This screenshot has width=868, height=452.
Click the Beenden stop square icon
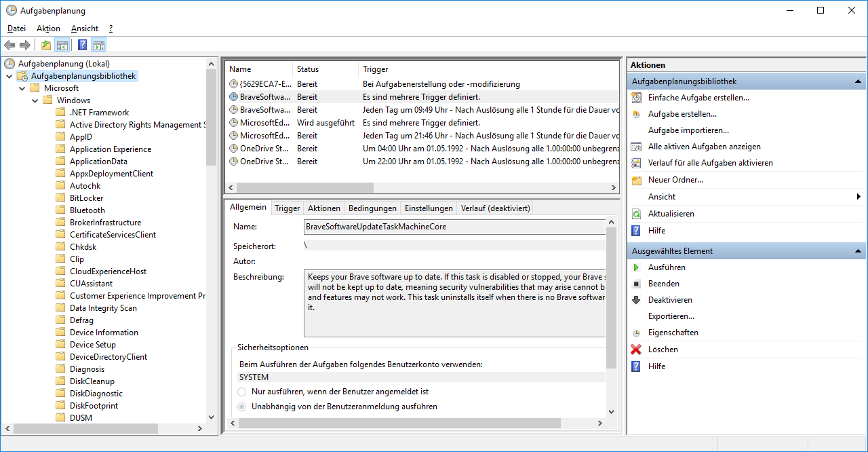[x=636, y=284]
